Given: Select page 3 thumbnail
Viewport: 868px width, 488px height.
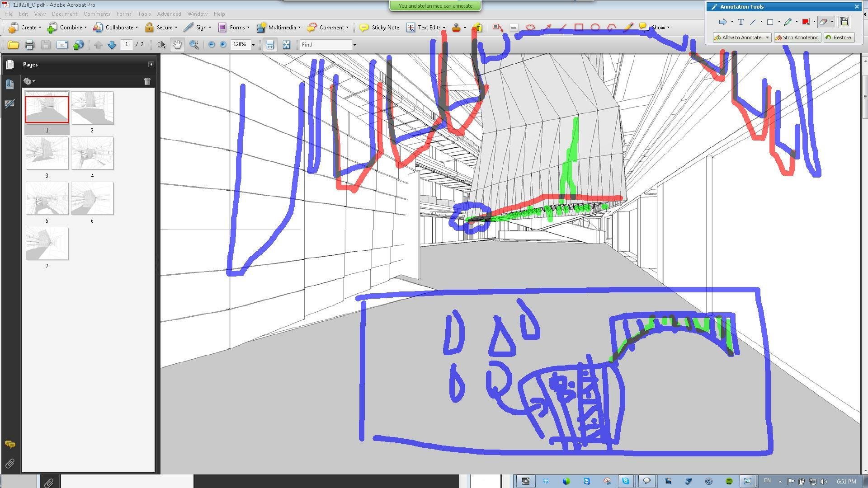Looking at the screenshot, I should coord(47,153).
